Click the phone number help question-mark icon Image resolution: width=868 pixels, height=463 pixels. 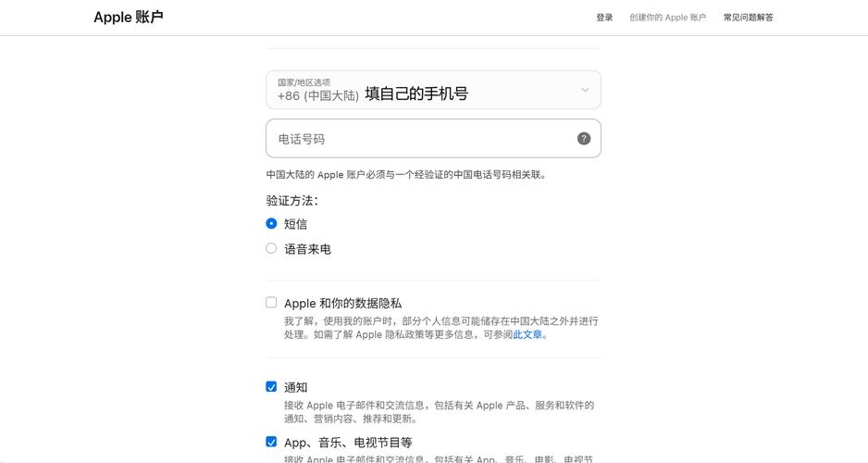(584, 139)
